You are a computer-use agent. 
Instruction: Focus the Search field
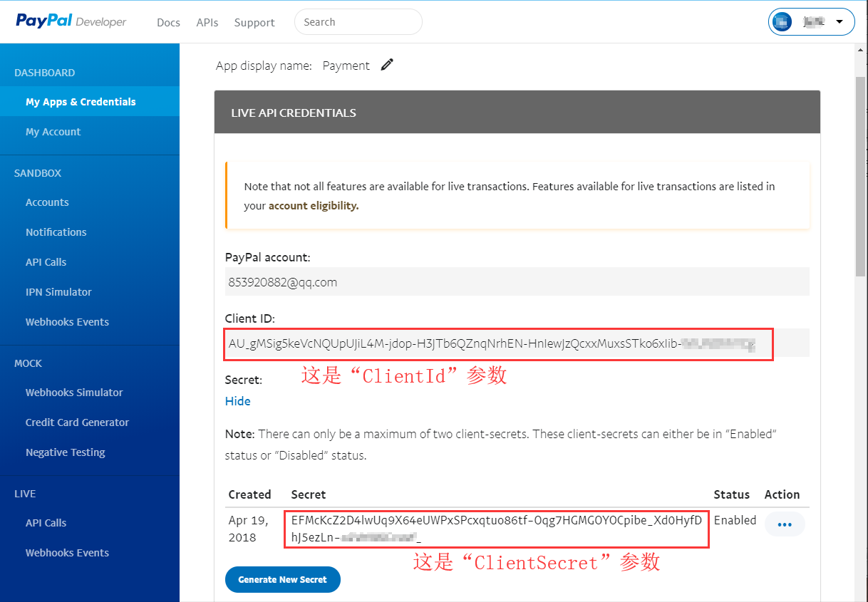pos(358,21)
